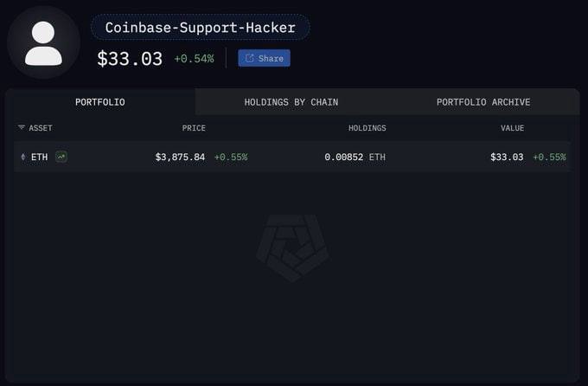The height and width of the screenshot is (386, 588).
Task: Click the ETH asset name in the table
Action: click(40, 157)
